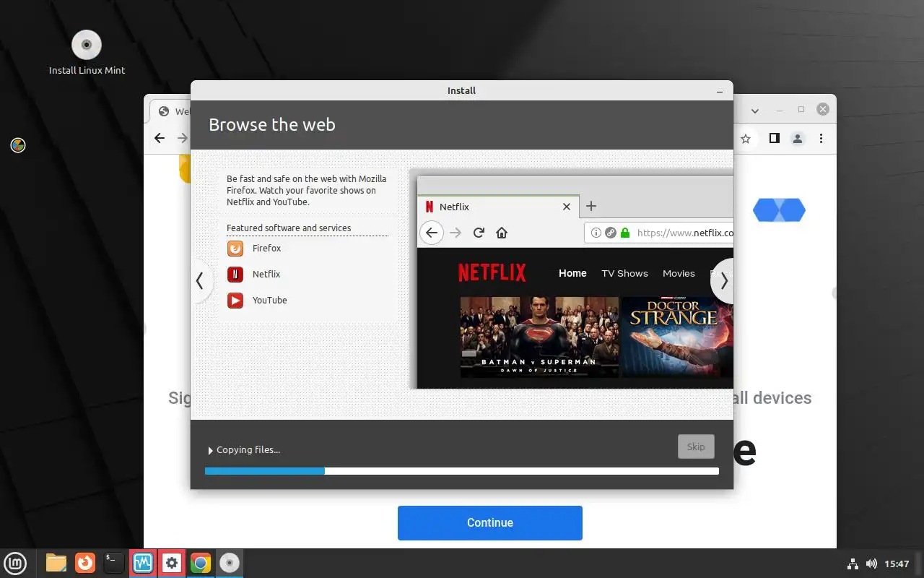The width and height of the screenshot is (924, 578).
Task: Click the Batman v Superman poster
Action: click(539, 337)
